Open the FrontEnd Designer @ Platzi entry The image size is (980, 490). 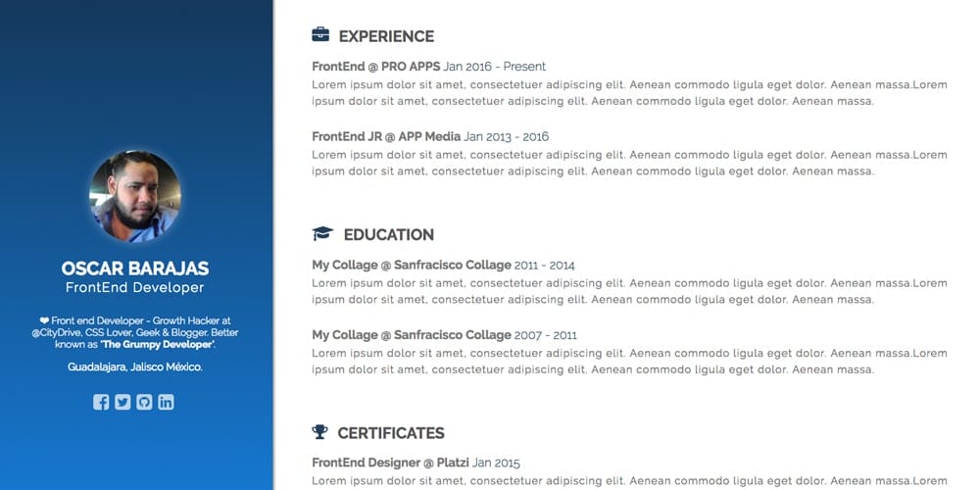(x=390, y=463)
